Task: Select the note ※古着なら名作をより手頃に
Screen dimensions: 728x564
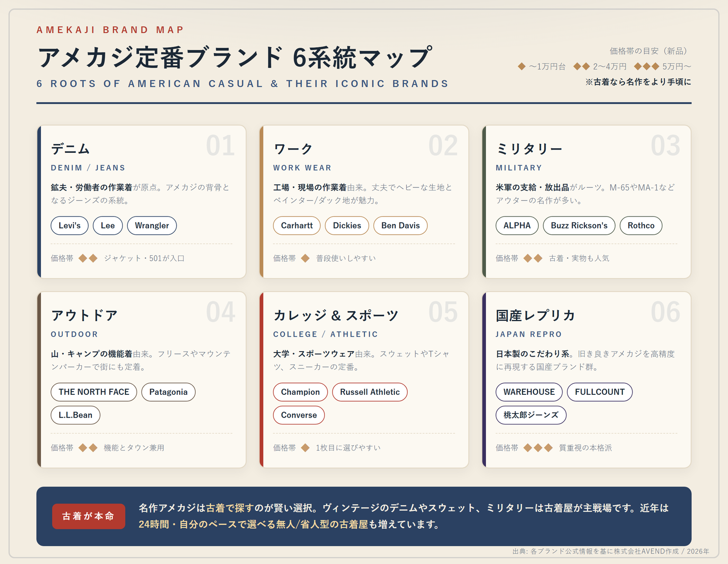Action: (x=638, y=82)
